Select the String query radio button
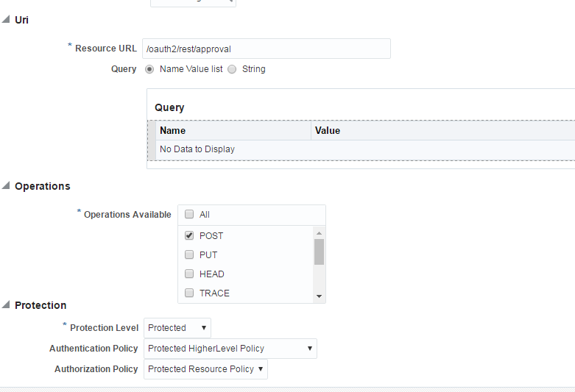The width and height of the screenshot is (575, 392). [232, 69]
